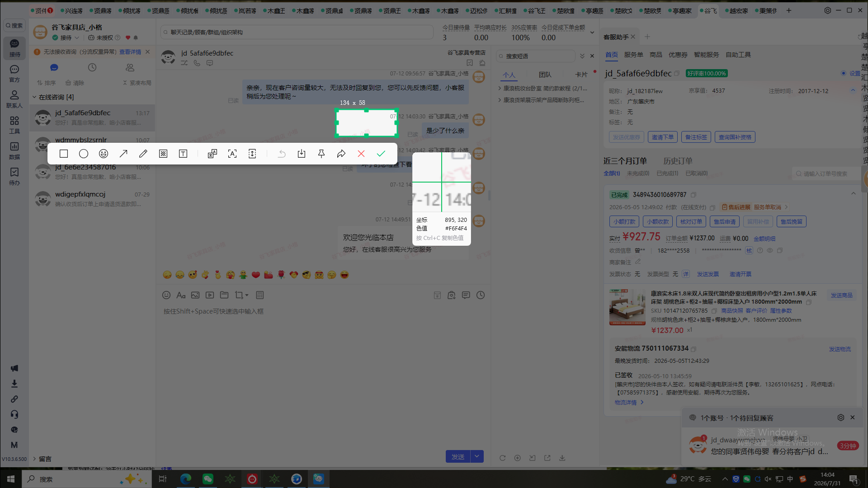Toggle the muted volume icon in system tray
Viewport: 868px width, 488px height.
768,479
